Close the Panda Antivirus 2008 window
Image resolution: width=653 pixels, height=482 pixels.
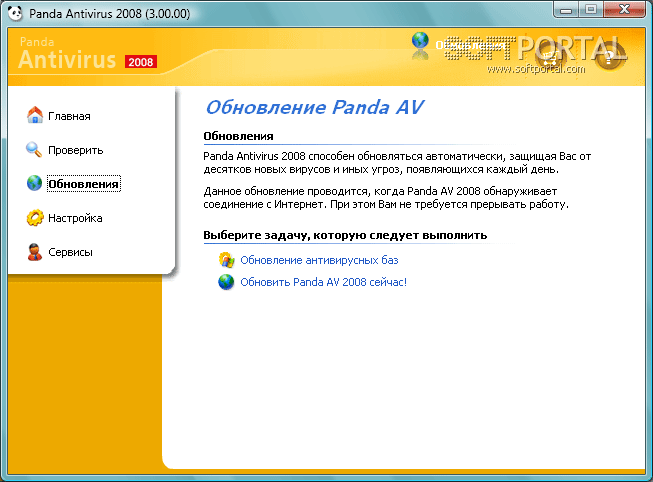(x=624, y=10)
